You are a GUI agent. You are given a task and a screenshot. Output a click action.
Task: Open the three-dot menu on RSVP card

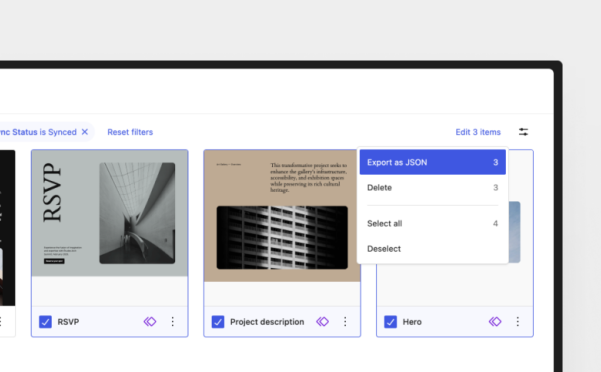pyautogui.click(x=172, y=321)
